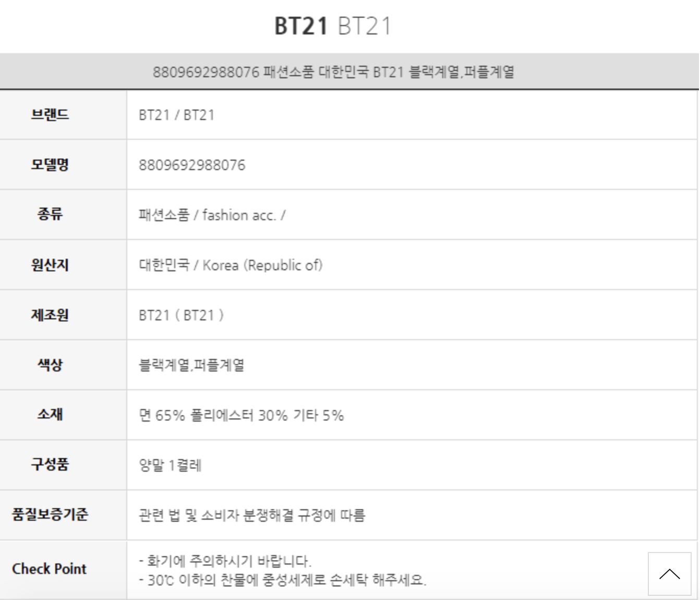The height and width of the screenshot is (600, 700).
Task: Click the 양말 1켤레 components text
Action: pos(170,465)
